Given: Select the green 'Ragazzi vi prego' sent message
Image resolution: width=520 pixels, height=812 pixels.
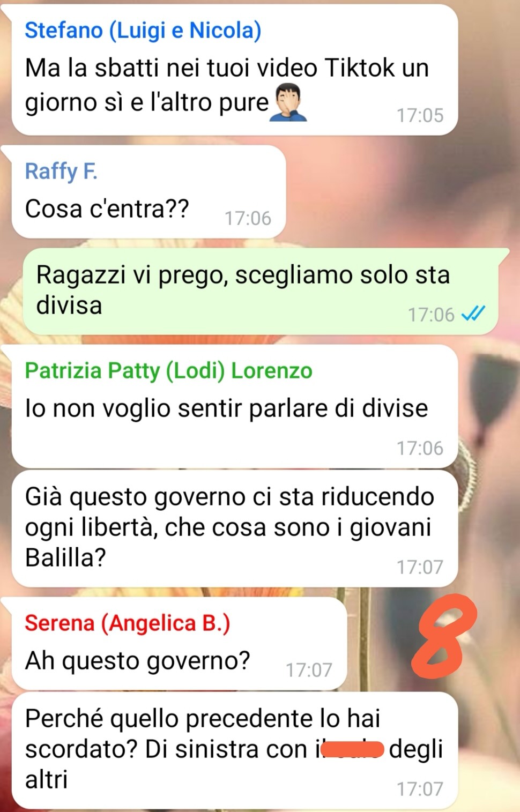Looking at the screenshot, I should [261, 291].
